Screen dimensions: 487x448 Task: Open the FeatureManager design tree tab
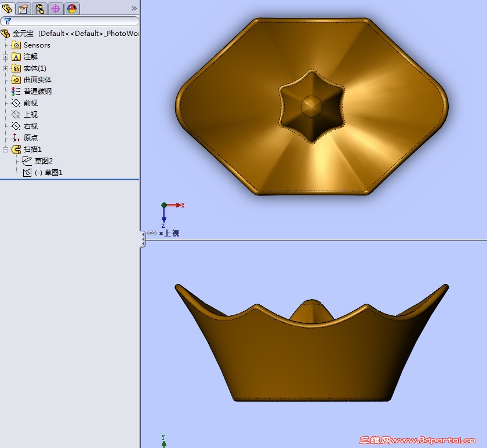click(7, 8)
